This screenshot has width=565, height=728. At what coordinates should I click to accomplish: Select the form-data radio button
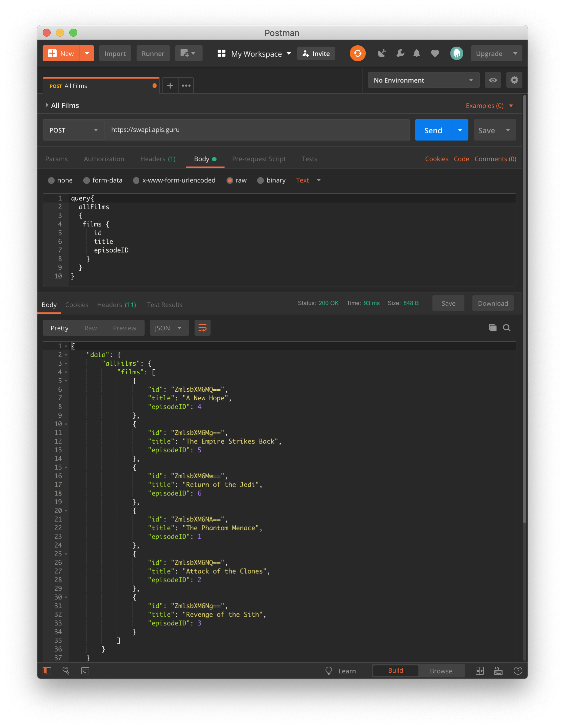(x=87, y=180)
